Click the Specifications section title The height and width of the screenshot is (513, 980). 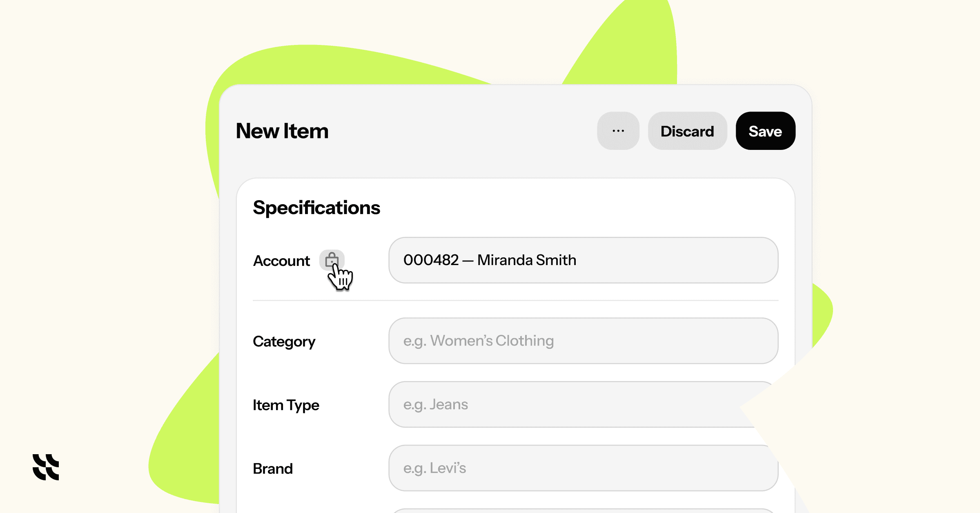[x=316, y=208]
